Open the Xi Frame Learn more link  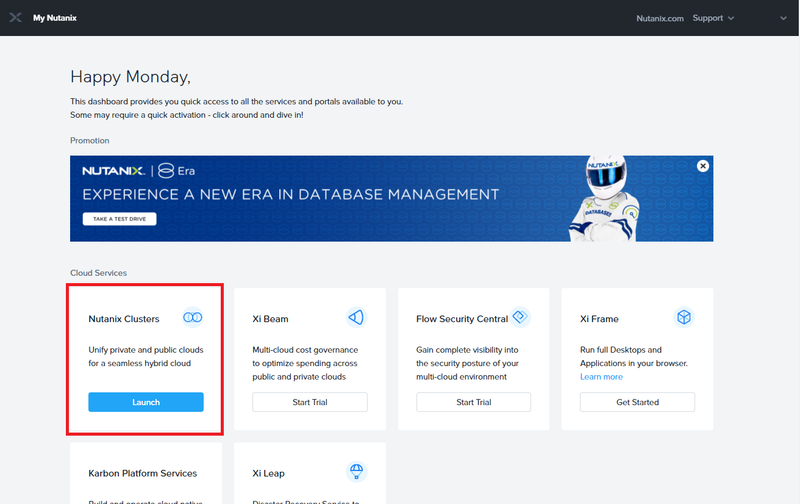pos(601,377)
